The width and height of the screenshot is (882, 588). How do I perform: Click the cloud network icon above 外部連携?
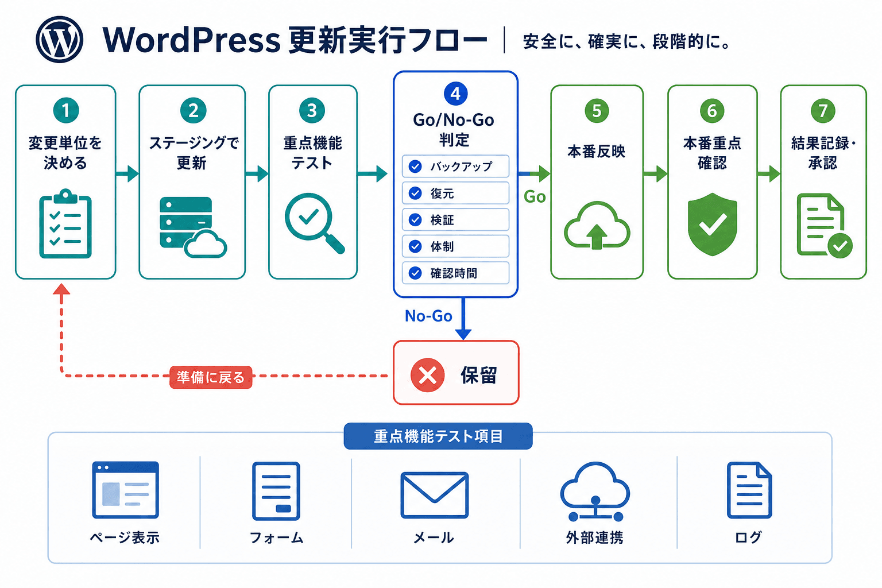tap(595, 492)
